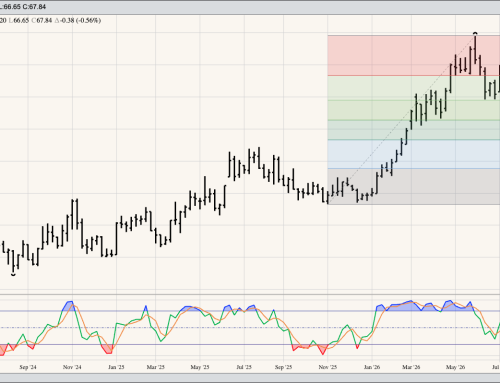Select the red Fibonacci retracement top zone
Image resolution: width=500 pixels, height=383 pixels.
[x=414, y=56]
